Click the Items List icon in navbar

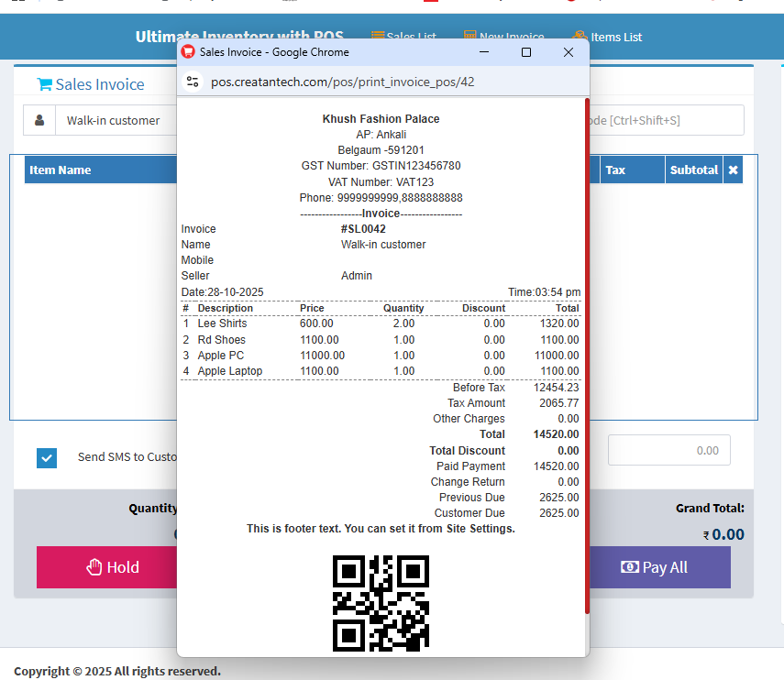(x=579, y=37)
